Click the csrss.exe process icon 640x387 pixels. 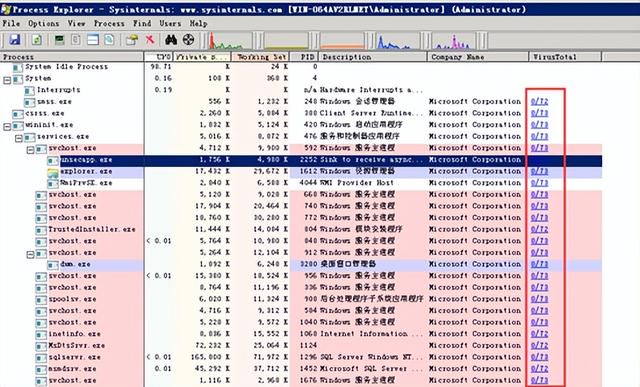pos(18,113)
